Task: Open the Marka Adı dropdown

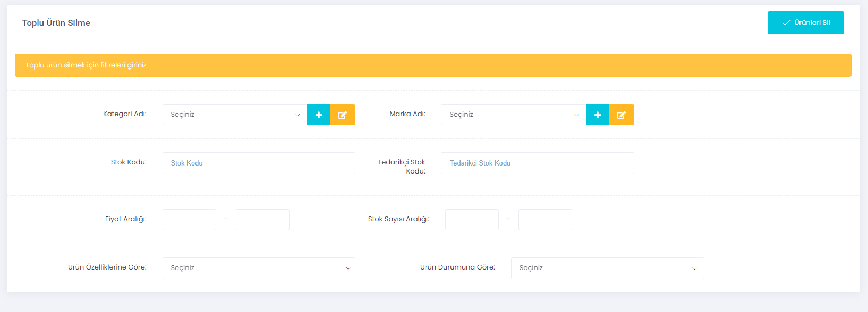Action: coord(514,115)
